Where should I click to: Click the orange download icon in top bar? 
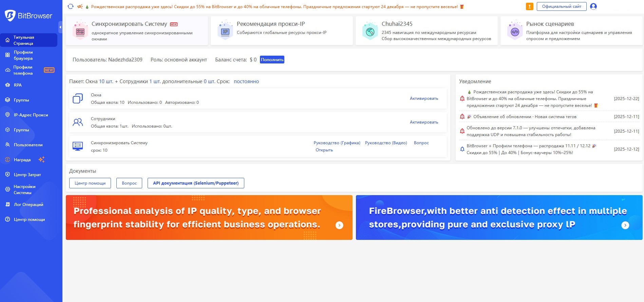pos(529,6)
